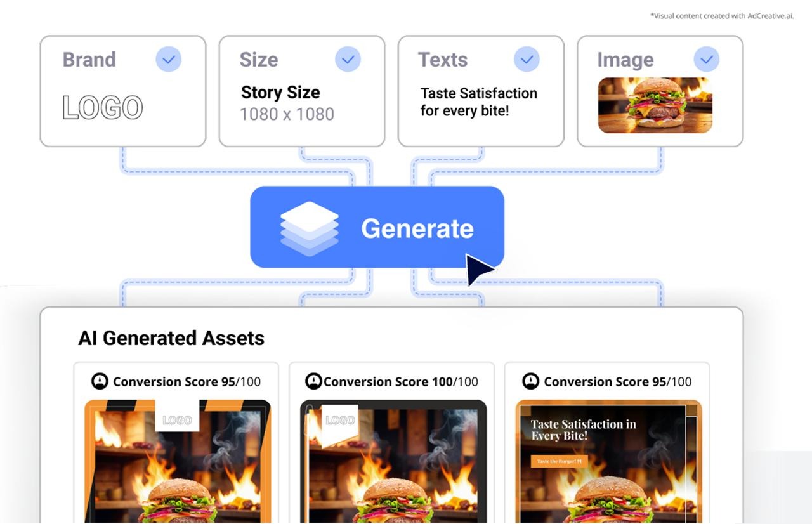Click the AI Generated Assets heading
812x524 pixels.
click(171, 338)
